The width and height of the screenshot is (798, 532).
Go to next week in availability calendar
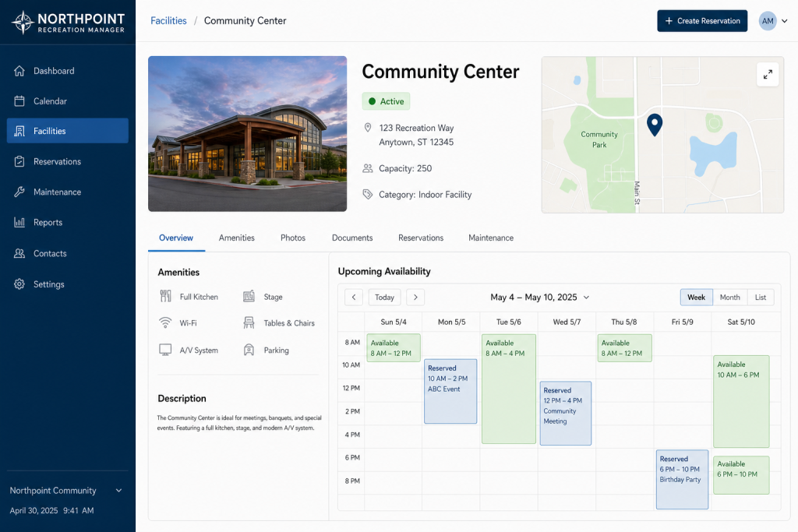click(x=415, y=297)
